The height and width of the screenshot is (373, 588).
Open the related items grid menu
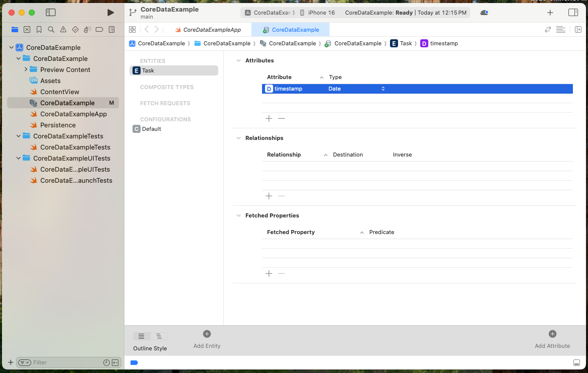(133, 30)
